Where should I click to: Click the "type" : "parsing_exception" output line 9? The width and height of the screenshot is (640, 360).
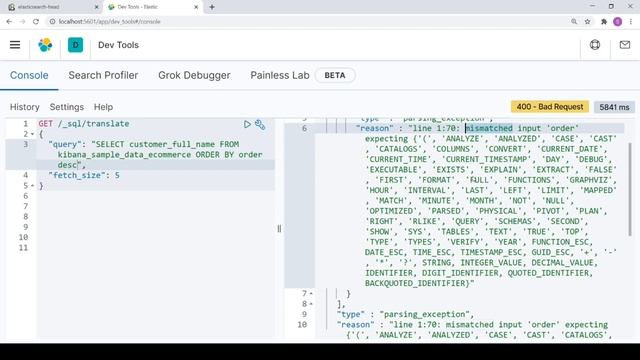[405, 314]
